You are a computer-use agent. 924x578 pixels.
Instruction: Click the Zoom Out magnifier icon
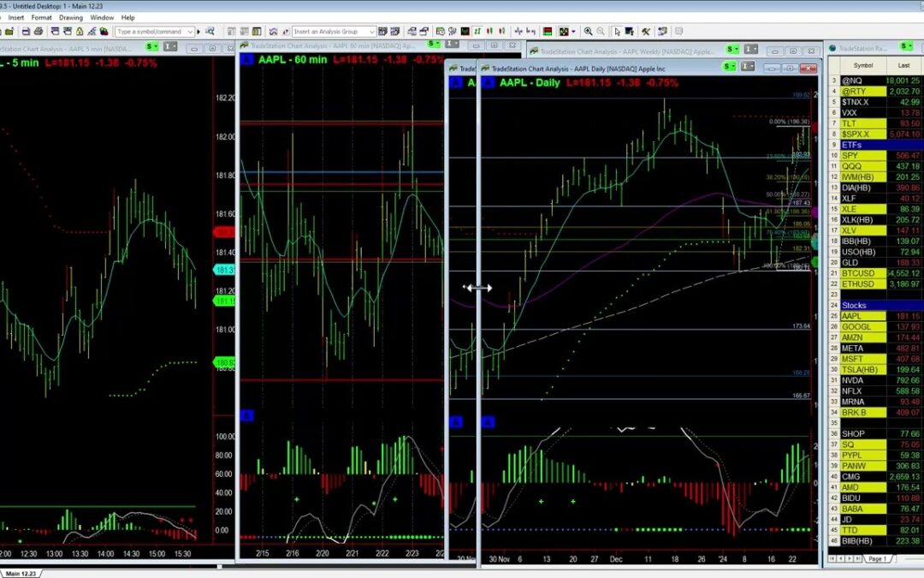[x=601, y=32]
